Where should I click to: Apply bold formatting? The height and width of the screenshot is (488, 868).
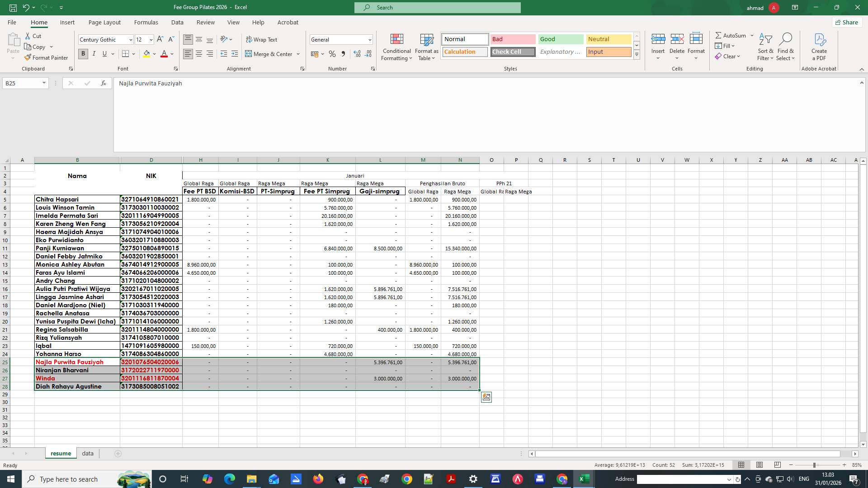83,54
